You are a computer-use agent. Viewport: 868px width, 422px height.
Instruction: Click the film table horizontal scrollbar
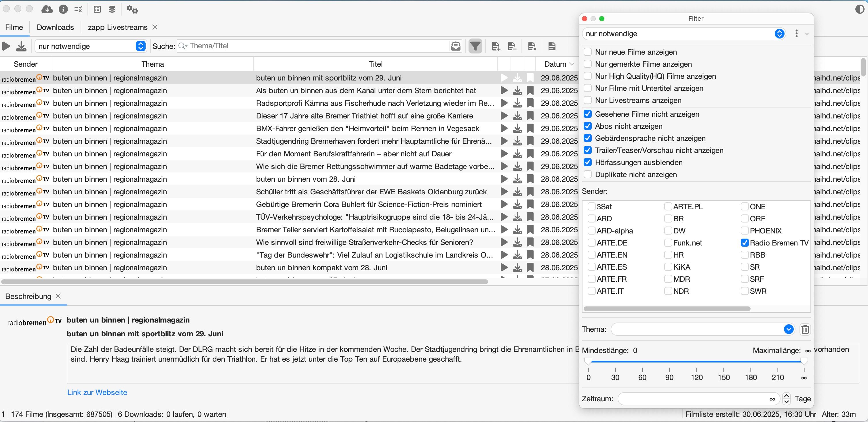(245, 282)
